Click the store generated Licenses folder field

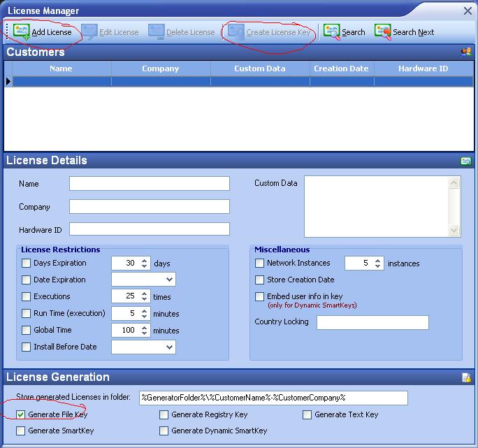pyautogui.click(x=273, y=398)
